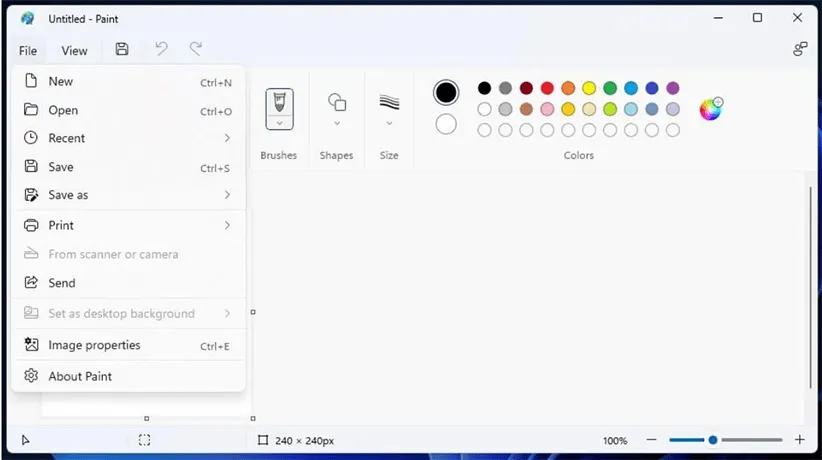Choose New from the File menu
The image size is (822, 460).
pyautogui.click(x=61, y=82)
